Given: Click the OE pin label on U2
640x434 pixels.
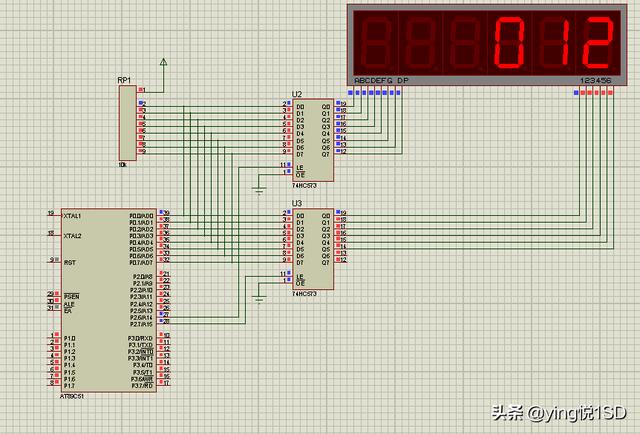Looking at the screenshot, I should pyautogui.click(x=300, y=175).
